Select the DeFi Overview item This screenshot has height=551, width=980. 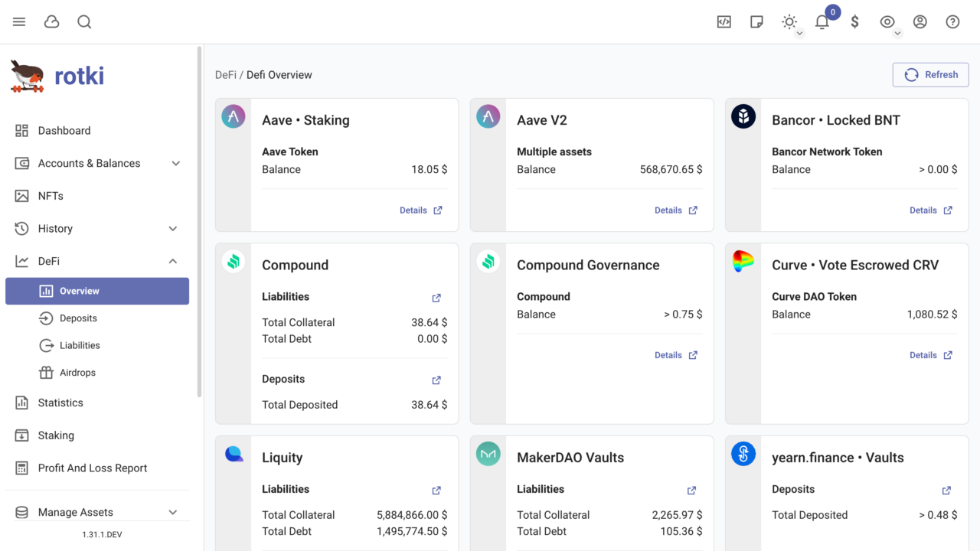[97, 291]
